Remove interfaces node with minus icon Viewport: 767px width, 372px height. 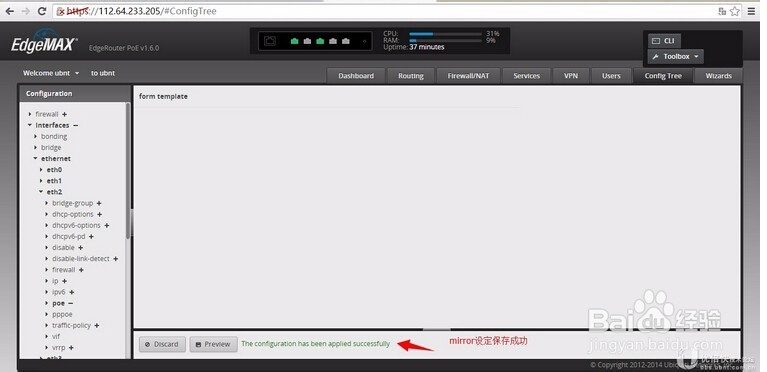[75, 125]
